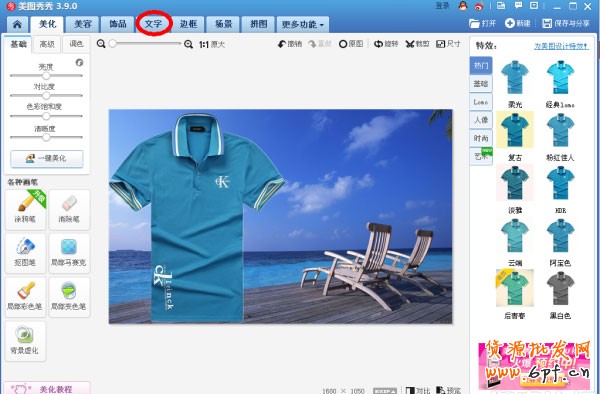Apply the 复古 retro effect thumbnail
This screenshot has width=600, height=394.
click(515, 130)
